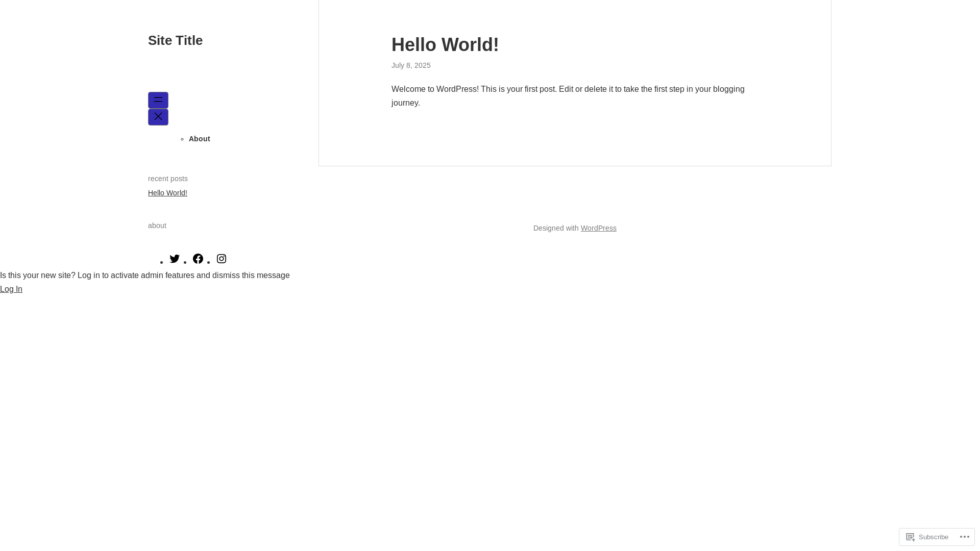The image size is (980, 551).
Task: Click the 'about' sidebar heading
Action: (x=157, y=226)
